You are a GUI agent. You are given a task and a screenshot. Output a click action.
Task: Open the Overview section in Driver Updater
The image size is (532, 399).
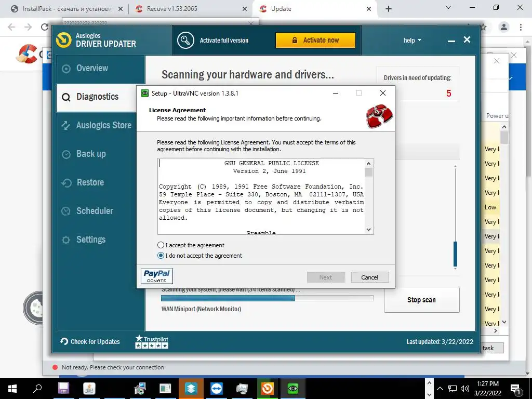[x=100, y=69]
